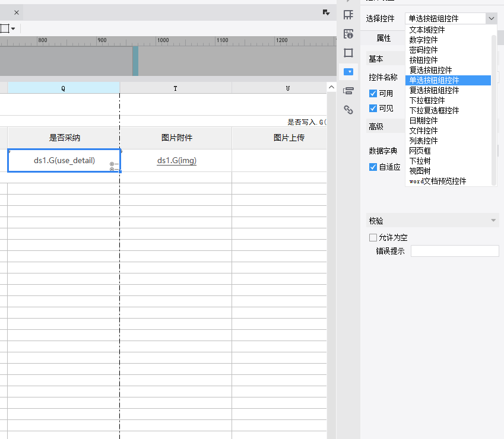Close the open document tab
504x439 pixels.
click(x=17, y=12)
